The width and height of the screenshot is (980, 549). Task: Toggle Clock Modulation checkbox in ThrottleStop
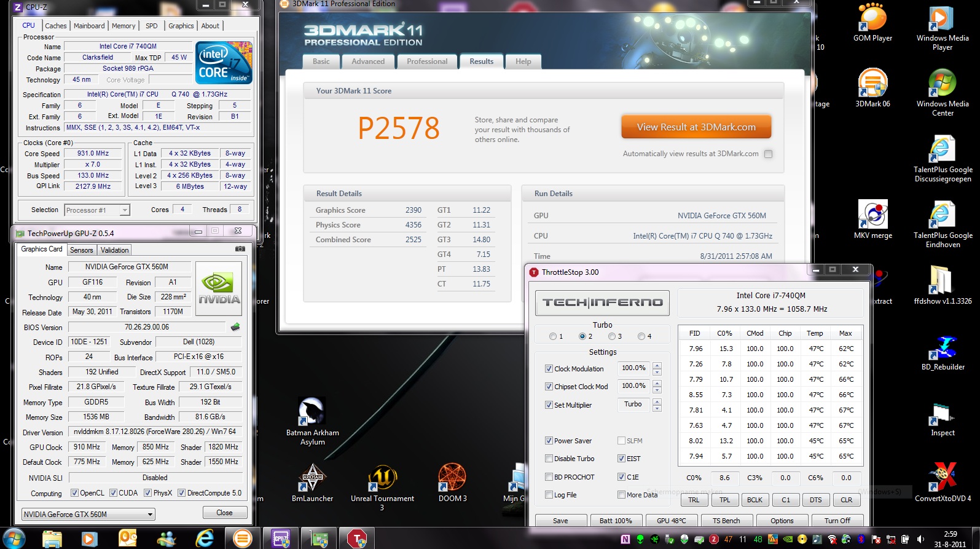549,369
